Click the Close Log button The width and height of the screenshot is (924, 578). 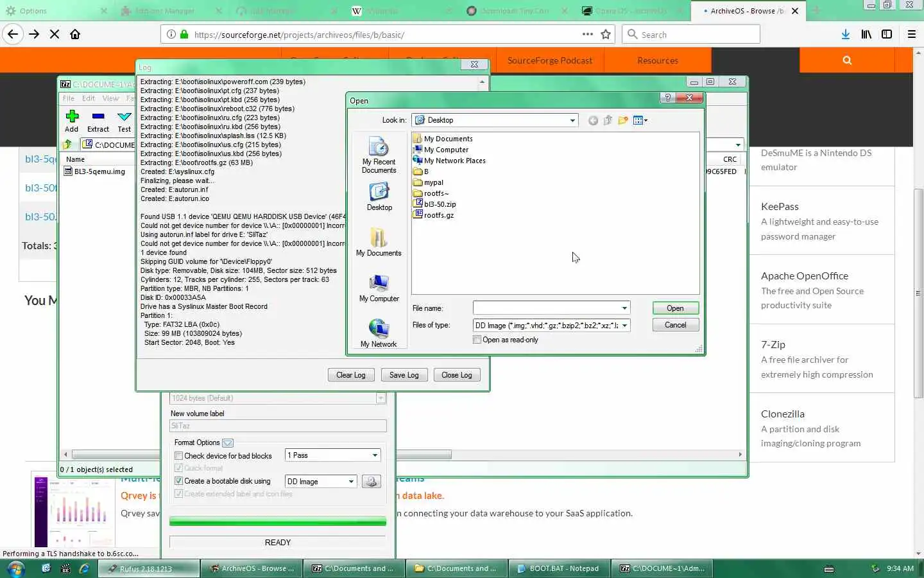coord(456,375)
